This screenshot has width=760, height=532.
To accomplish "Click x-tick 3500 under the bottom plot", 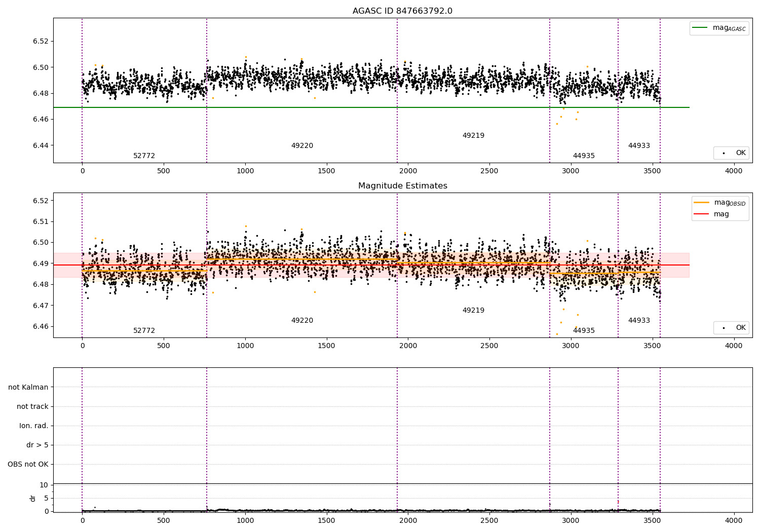I will point(653,520).
